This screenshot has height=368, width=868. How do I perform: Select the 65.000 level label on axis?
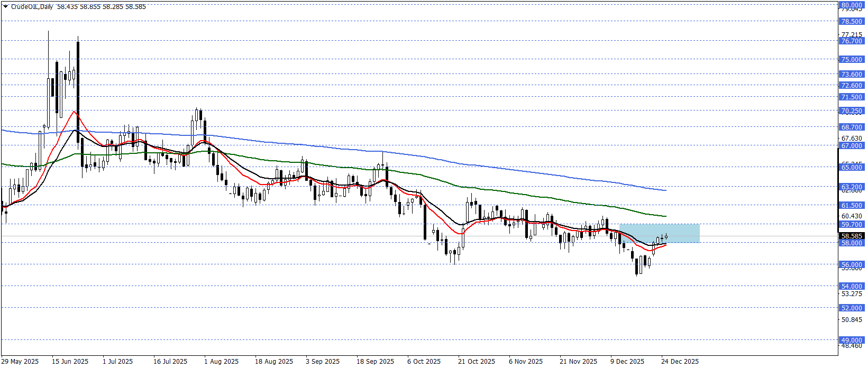[x=852, y=167]
